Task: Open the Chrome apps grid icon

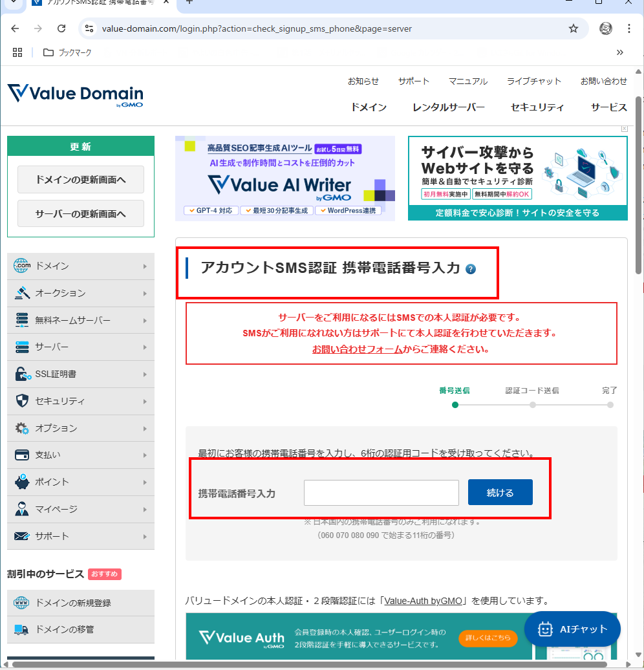Action: tap(17, 52)
